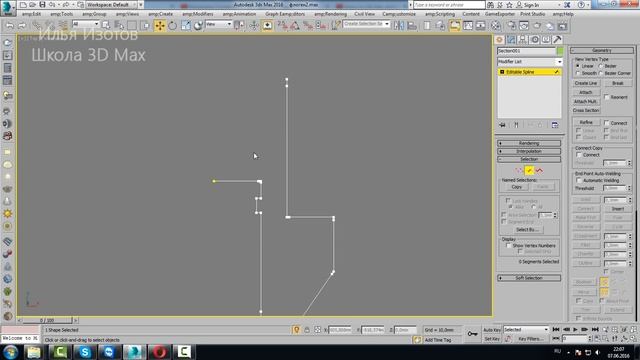Click the Auto Key button
This screenshot has height=360, width=640.
(492, 330)
